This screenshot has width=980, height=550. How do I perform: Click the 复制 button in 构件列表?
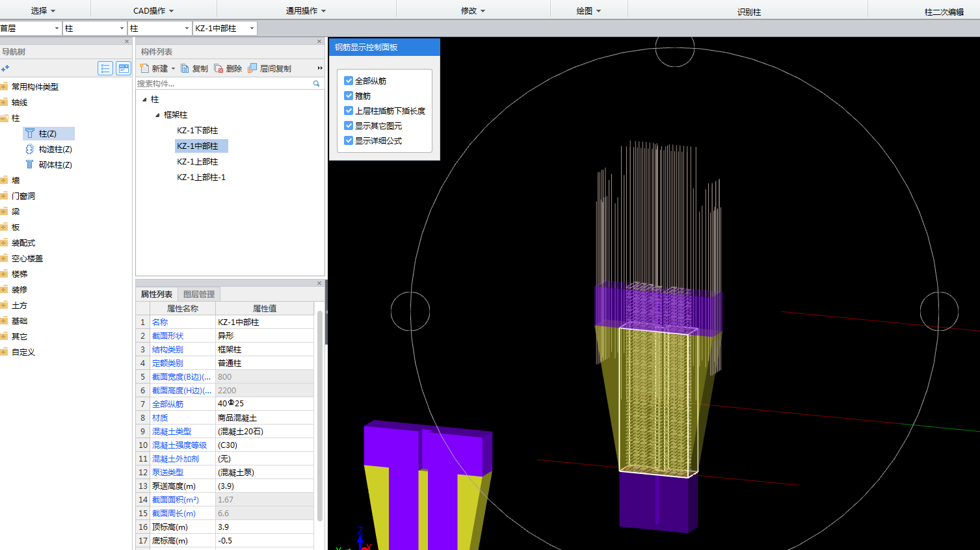click(x=194, y=68)
